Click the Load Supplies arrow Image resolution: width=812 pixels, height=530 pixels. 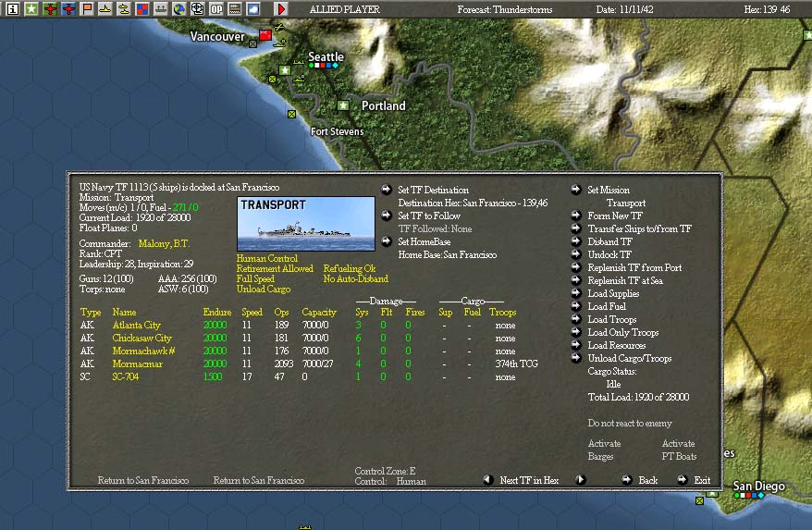click(x=576, y=293)
